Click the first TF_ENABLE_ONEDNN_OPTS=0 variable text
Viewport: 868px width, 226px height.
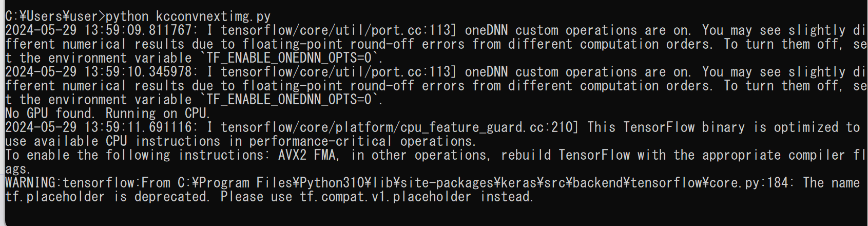(292, 59)
